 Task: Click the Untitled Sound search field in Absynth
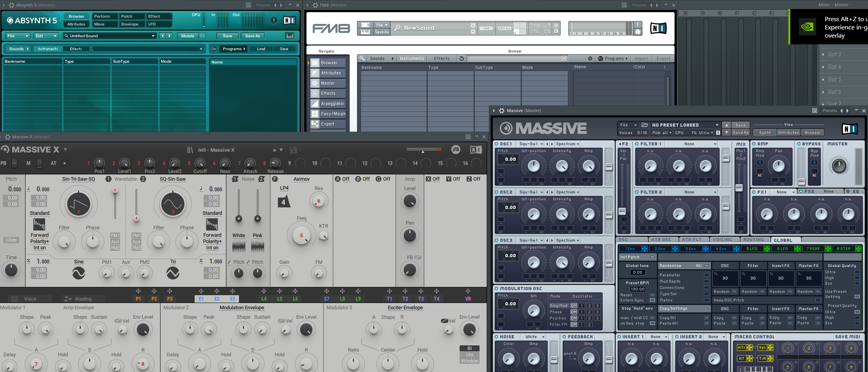coord(110,36)
